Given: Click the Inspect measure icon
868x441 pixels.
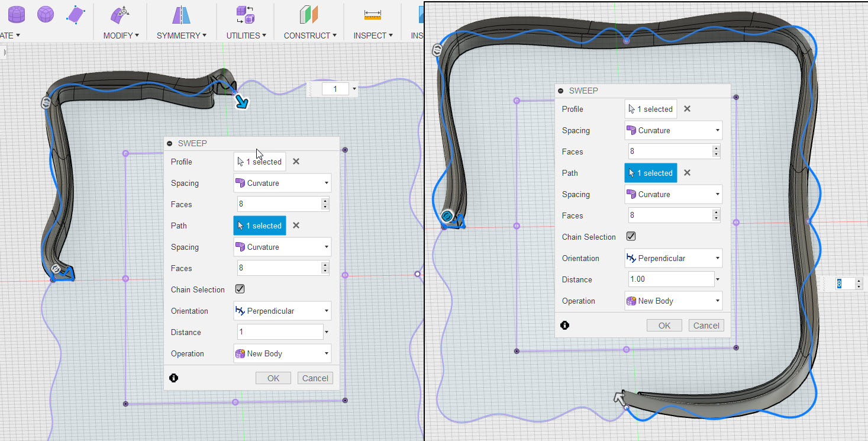Looking at the screenshot, I should pyautogui.click(x=372, y=14).
